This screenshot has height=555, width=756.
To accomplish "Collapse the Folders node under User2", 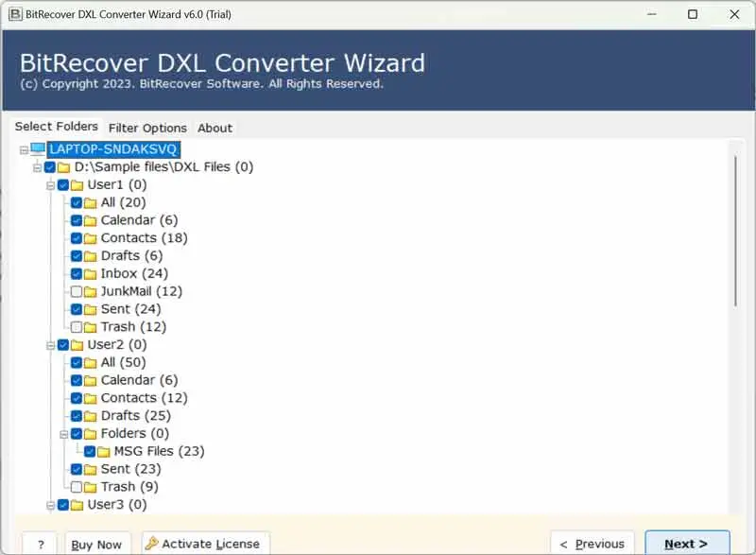I will (x=63, y=434).
